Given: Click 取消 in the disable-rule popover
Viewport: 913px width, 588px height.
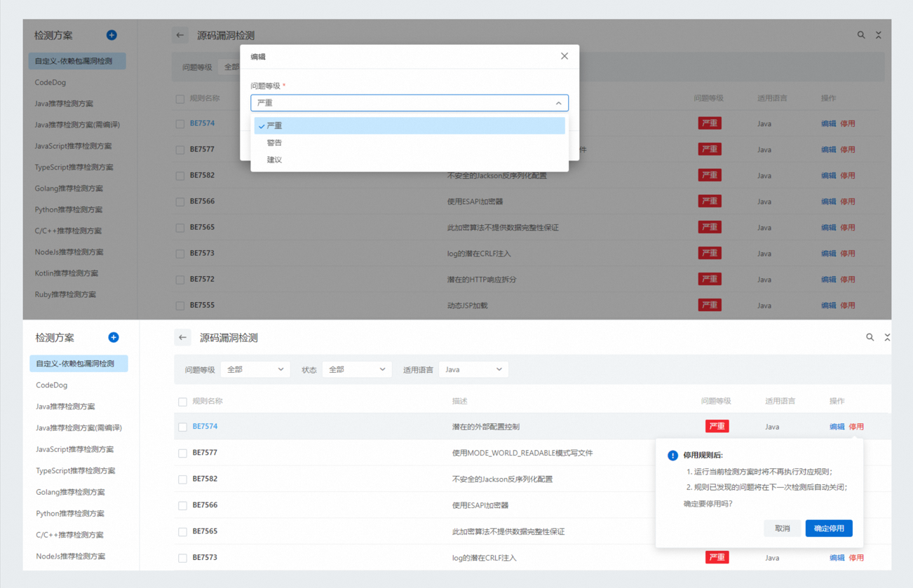Looking at the screenshot, I should point(783,528).
